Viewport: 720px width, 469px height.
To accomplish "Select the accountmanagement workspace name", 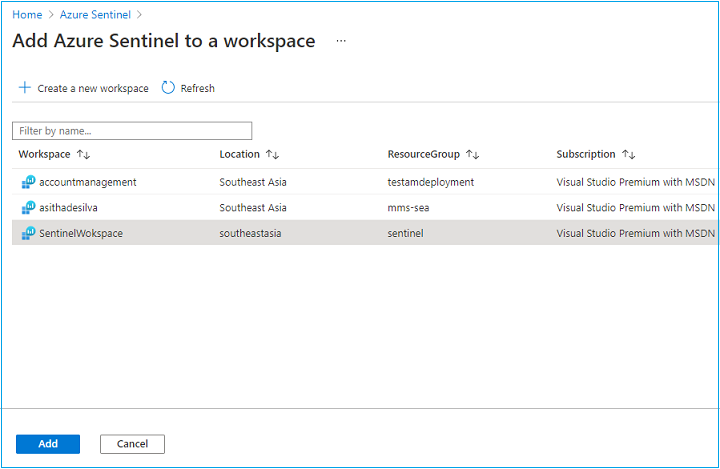I will coord(88,182).
